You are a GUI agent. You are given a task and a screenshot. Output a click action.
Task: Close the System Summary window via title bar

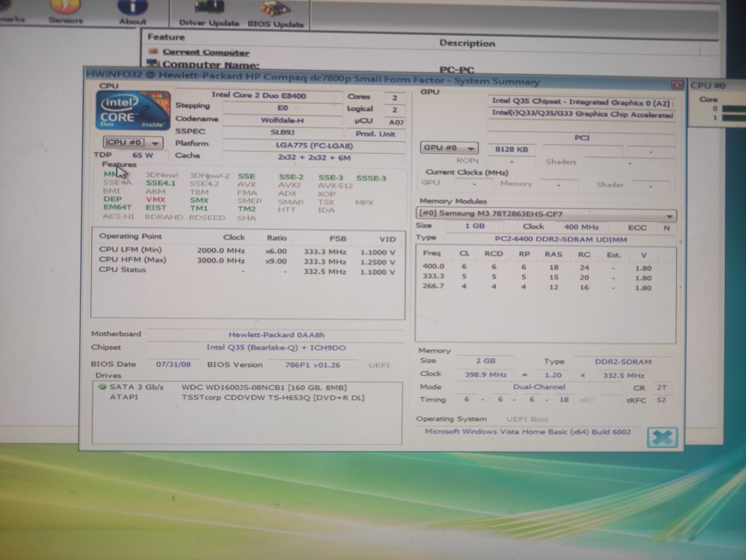pos(676,85)
